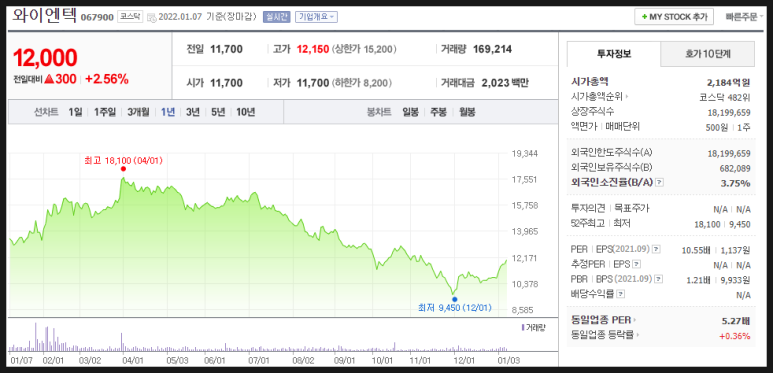This screenshot has height=373, width=773.
Task: Click the 5.27배 industry PER value
Action: [736, 321]
